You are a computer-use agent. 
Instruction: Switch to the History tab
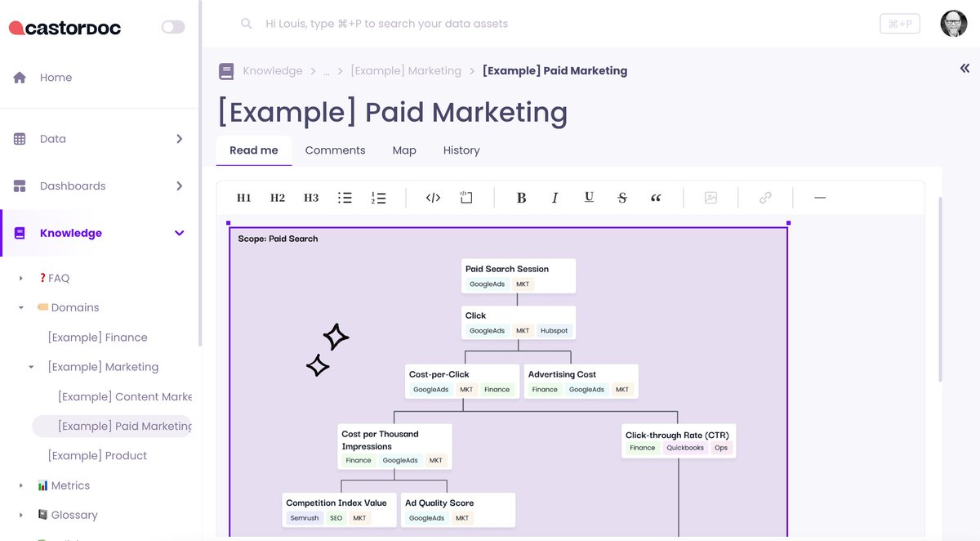coord(461,150)
